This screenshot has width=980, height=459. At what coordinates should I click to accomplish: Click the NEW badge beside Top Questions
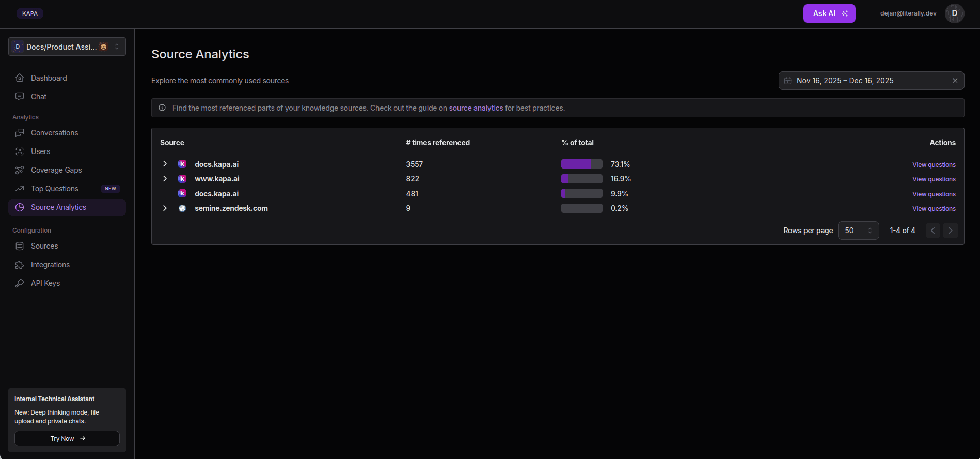click(x=110, y=189)
